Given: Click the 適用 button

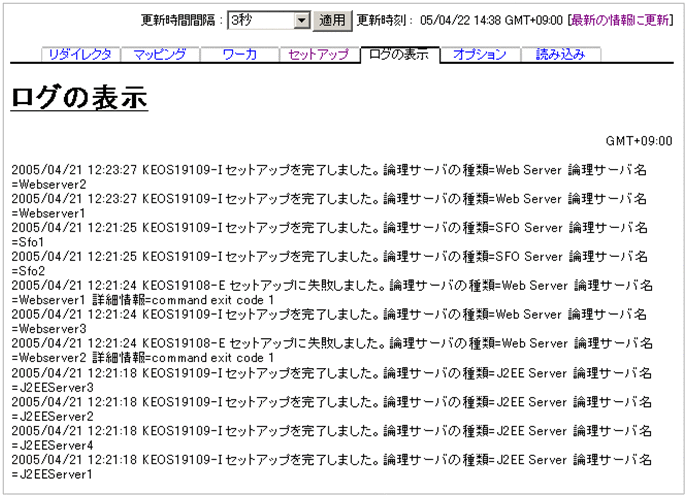Looking at the screenshot, I should (x=332, y=21).
